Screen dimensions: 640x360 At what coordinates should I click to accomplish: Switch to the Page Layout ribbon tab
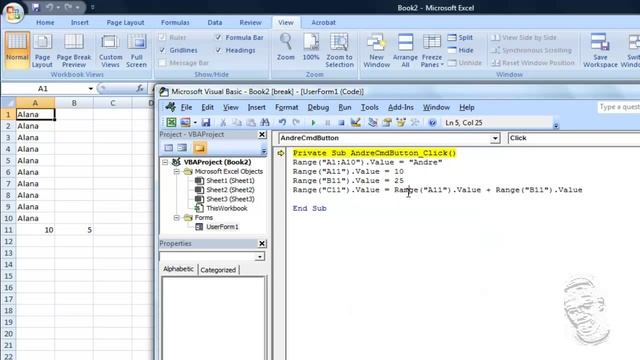click(125, 22)
